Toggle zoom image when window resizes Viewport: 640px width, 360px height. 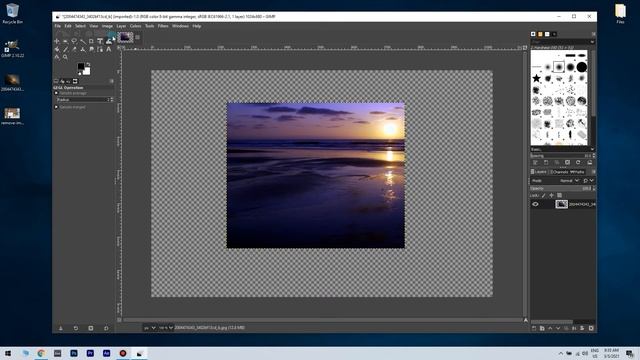coord(525,48)
